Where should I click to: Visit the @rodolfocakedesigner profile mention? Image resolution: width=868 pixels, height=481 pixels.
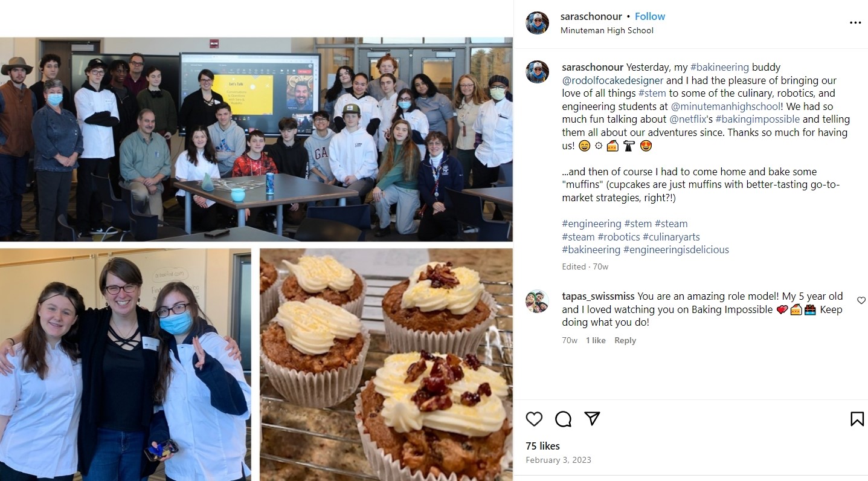612,80
